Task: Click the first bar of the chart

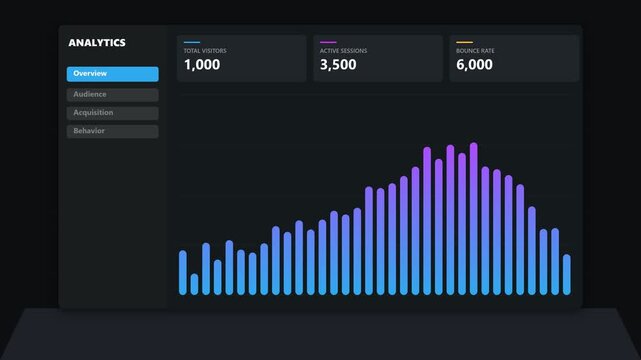Action: [183, 273]
